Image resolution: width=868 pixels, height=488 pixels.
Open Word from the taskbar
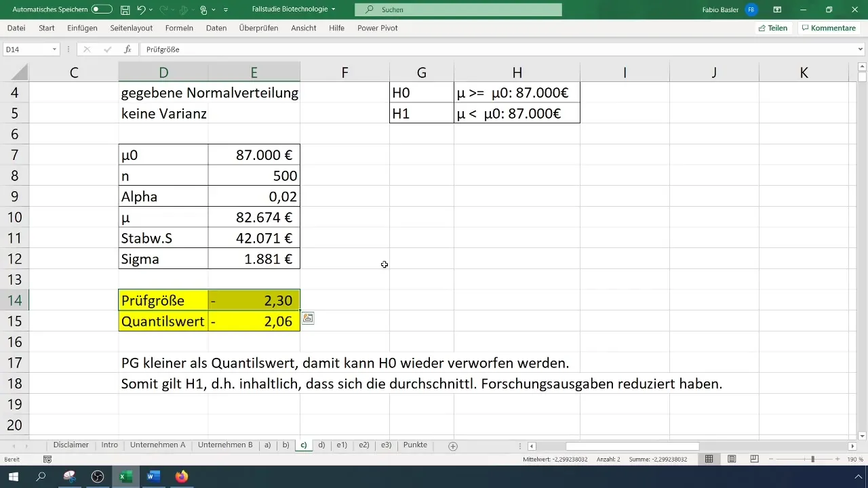tap(153, 477)
